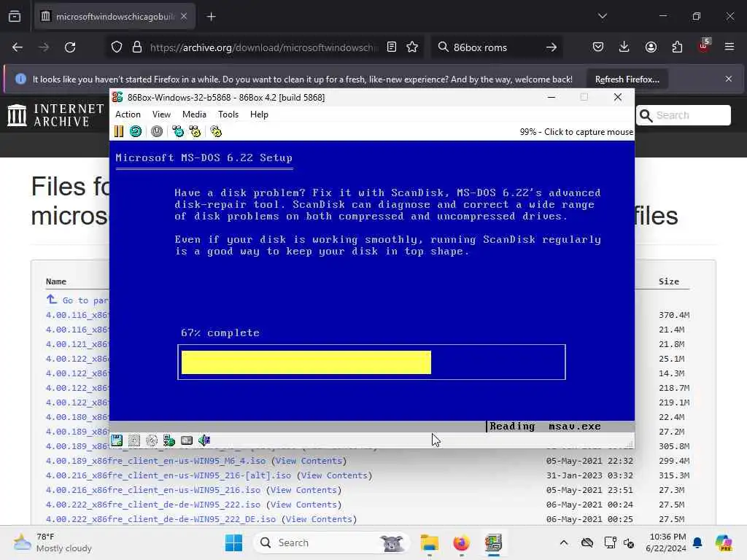Image resolution: width=747 pixels, height=560 pixels.
Task: Click the CD-ROM status bar icon
Action: 152,440
